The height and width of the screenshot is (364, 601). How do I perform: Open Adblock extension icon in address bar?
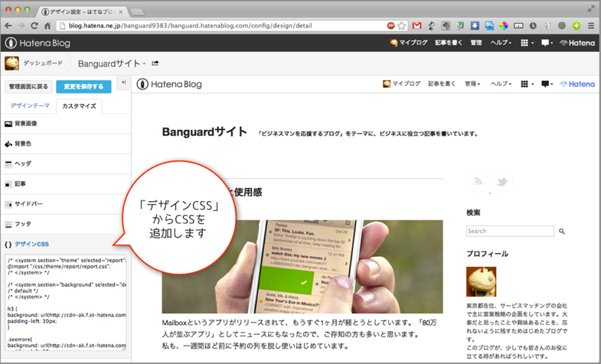[390, 26]
